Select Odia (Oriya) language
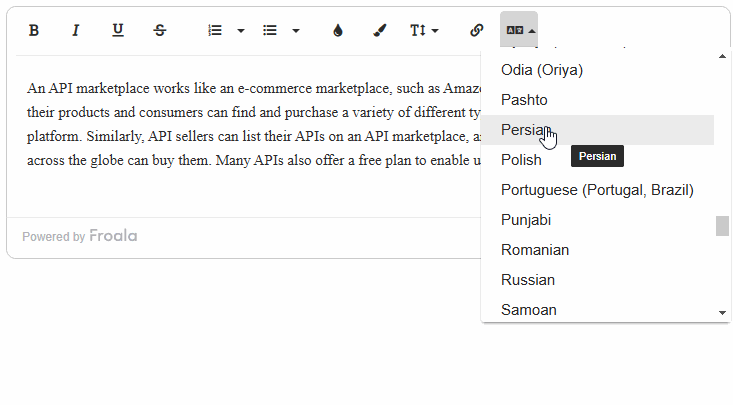Screen dimensions: 733x405 tap(597, 70)
